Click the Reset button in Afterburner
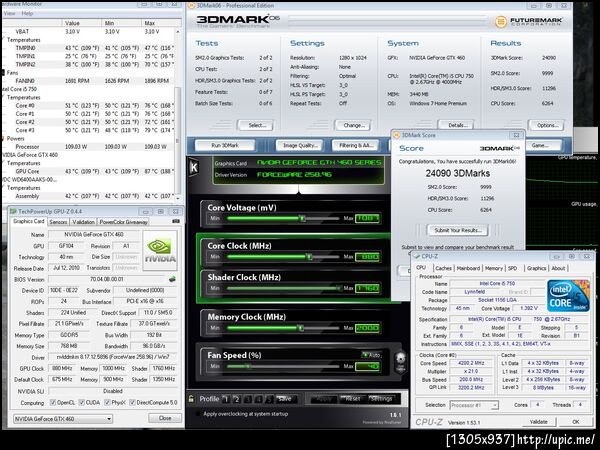This screenshot has height=450, width=600. (352, 399)
